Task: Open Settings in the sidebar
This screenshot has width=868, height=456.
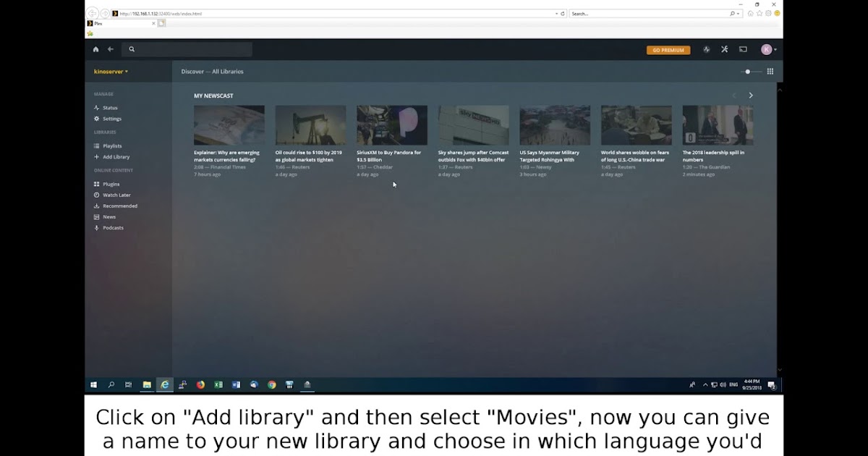Action: coord(112,119)
